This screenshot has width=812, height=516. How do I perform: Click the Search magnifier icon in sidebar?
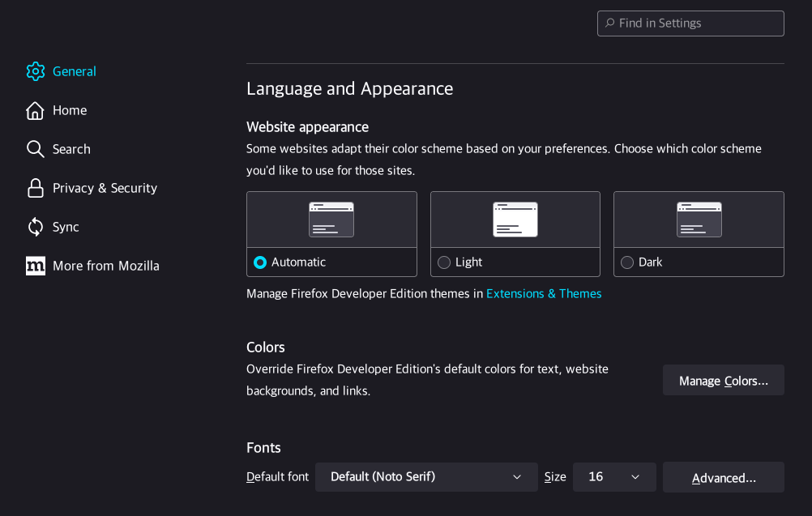pos(35,149)
